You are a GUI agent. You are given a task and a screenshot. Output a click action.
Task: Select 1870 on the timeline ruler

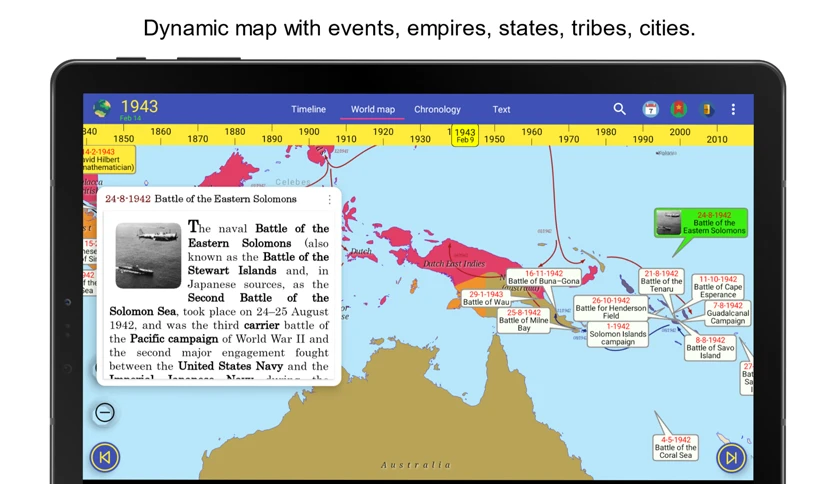point(197,139)
